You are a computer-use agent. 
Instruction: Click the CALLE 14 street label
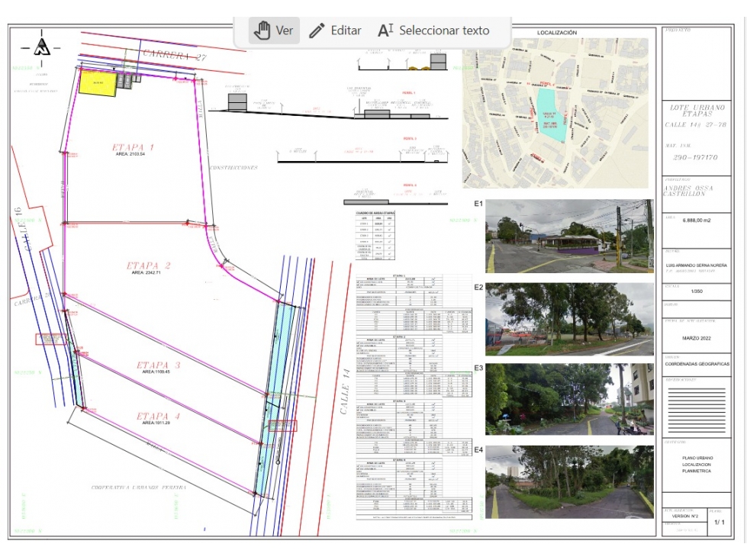346,391
